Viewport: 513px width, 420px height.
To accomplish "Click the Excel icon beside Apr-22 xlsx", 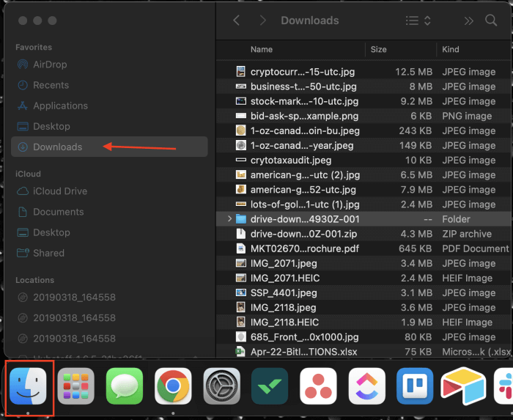I will click(x=241, y=351).
